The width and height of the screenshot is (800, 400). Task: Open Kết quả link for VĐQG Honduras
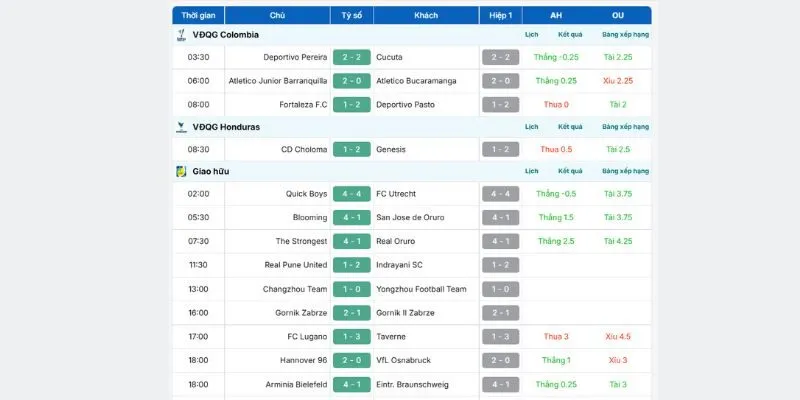coord(570,127)
